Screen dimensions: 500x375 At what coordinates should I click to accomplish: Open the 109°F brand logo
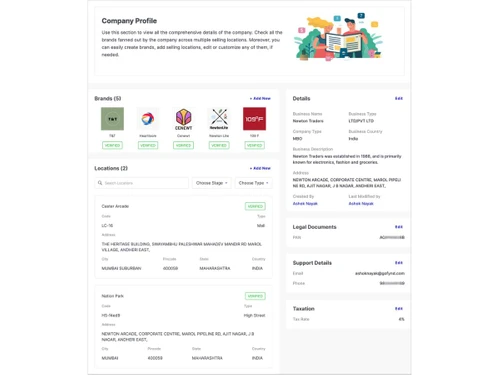pos(254,119)
